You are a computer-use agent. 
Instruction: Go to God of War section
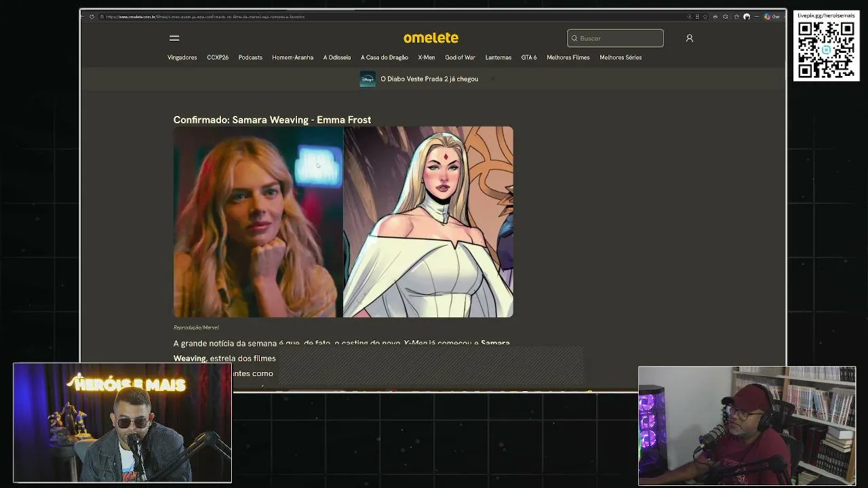point(460,58)
